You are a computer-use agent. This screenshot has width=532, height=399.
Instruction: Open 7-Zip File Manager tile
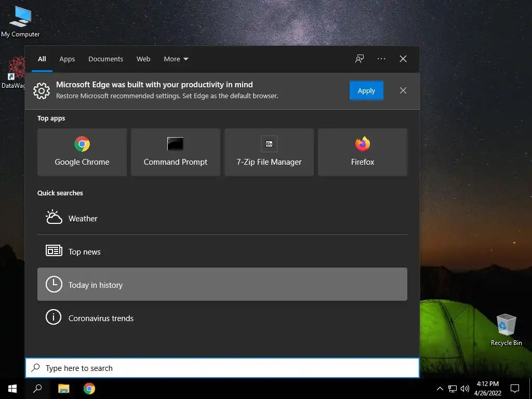(269, 152)
